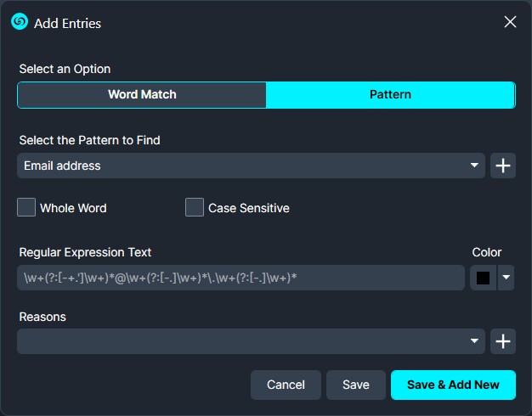The width and height of the screenshot is (532, 416).
Task: Click the app logo in title bar
Action: pyautogui.click(x=19, y=22)
